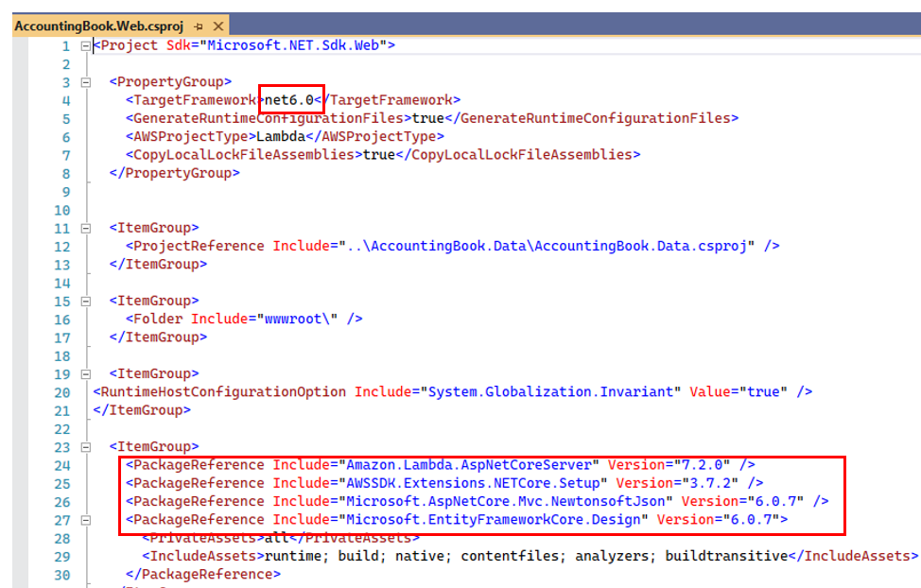
Task: Click GenerateRuntimeConfigurationFiles opening tag
Action: click(269, 118)
